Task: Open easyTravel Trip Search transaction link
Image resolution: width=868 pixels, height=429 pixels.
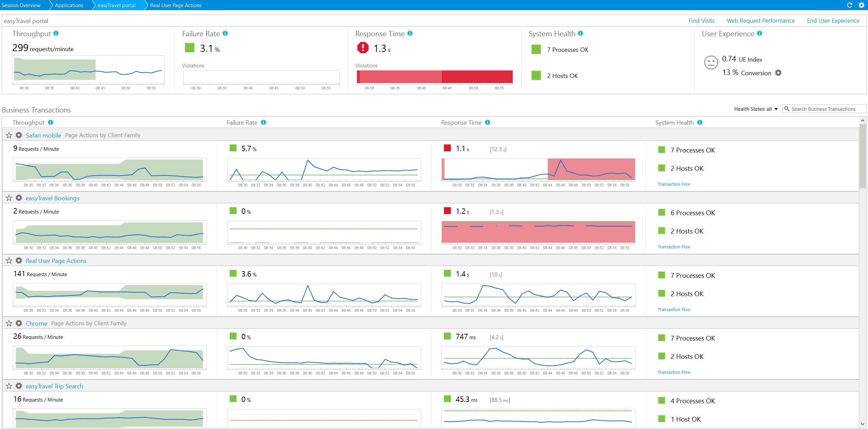Action: point(54,386)
